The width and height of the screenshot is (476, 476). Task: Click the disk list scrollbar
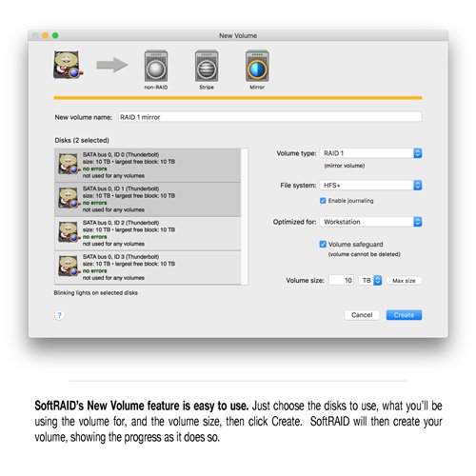pos(245,216)
